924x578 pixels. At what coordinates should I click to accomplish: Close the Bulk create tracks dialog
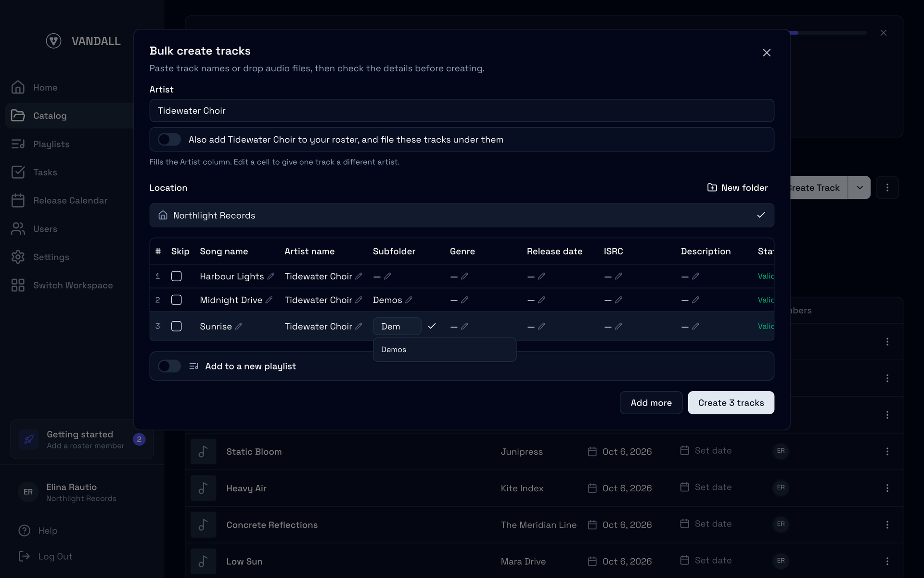(x=767, y=53)
